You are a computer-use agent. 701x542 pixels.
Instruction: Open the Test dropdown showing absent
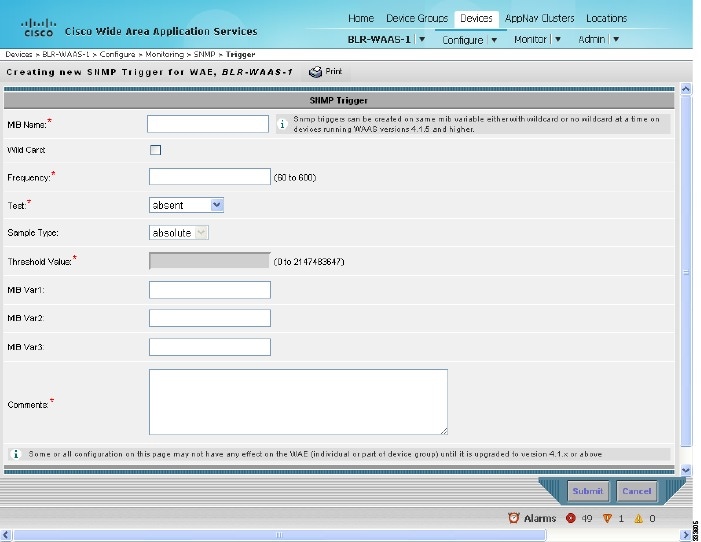tap(186, 205)
